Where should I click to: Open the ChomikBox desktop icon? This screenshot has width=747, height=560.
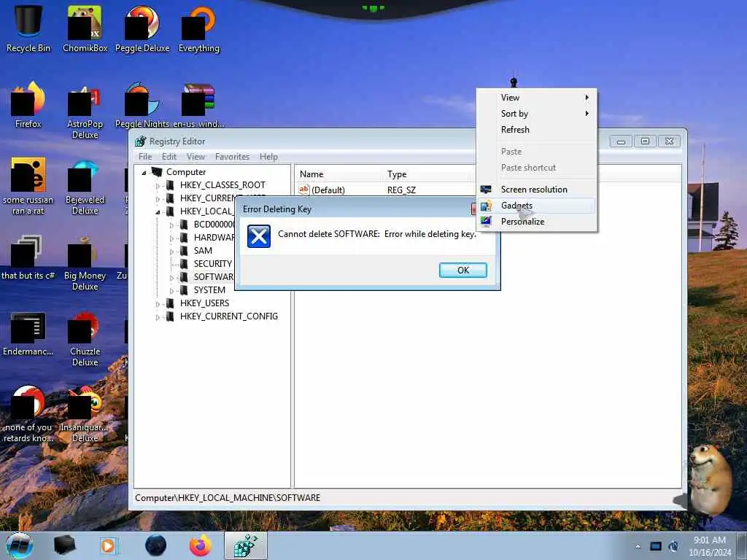[85, 28]
